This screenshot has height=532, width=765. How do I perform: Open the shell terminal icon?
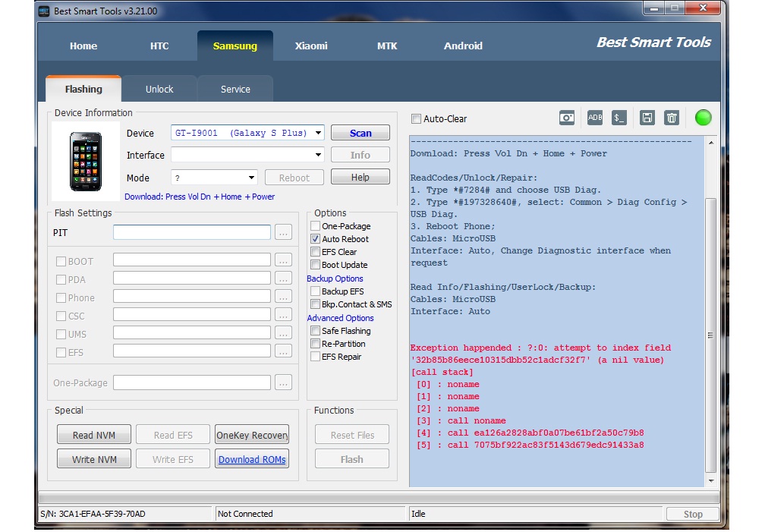(619, 118)
